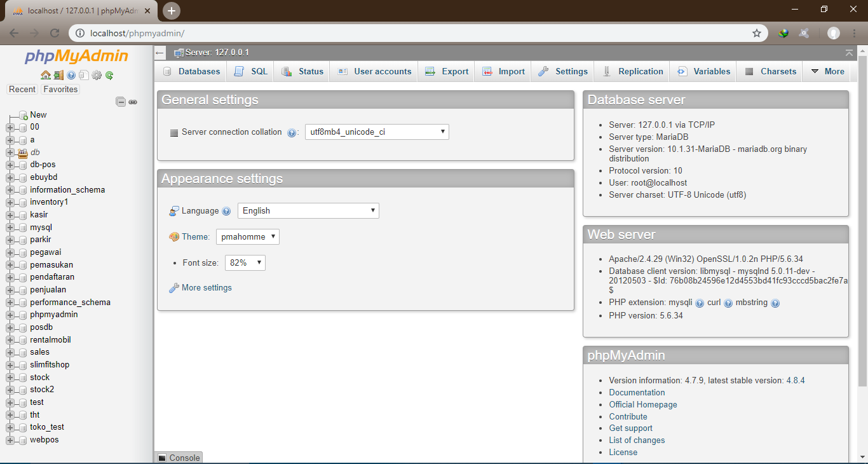The height and width of the screenshot is (464, 868).
Task: Expand the information_schema database node
Action: [x=10, y=190]
